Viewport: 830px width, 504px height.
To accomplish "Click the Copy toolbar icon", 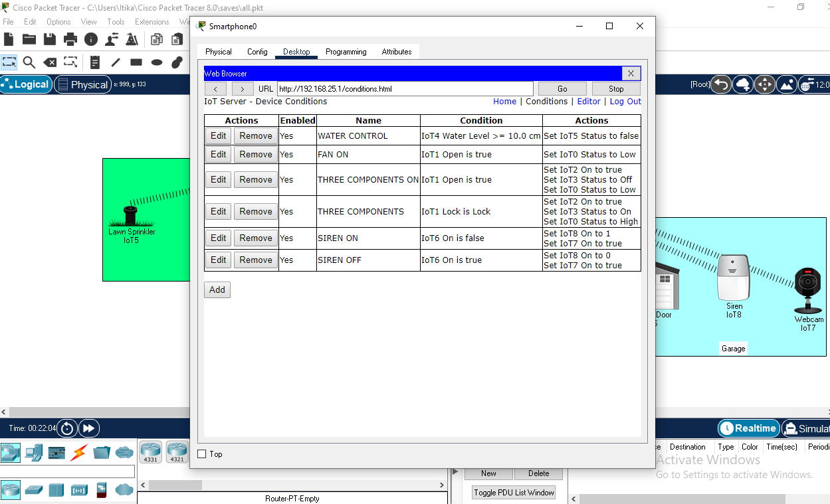I will coord(157,39).
